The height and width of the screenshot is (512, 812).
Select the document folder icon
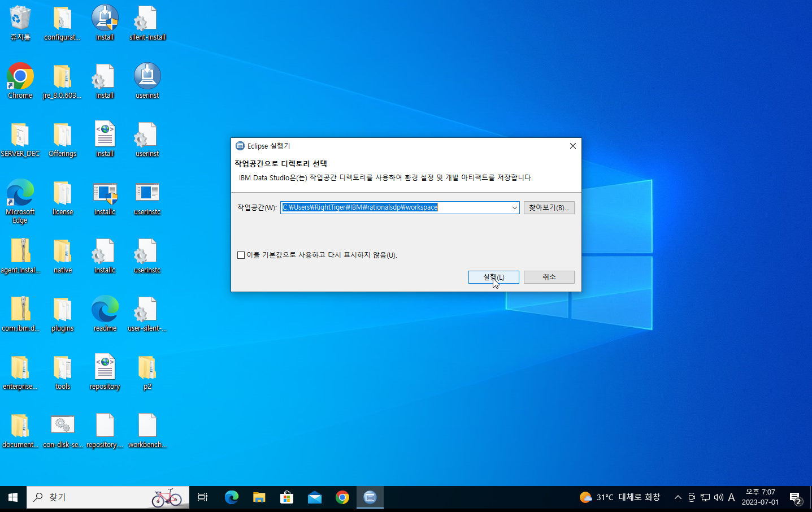coord(20,431)
